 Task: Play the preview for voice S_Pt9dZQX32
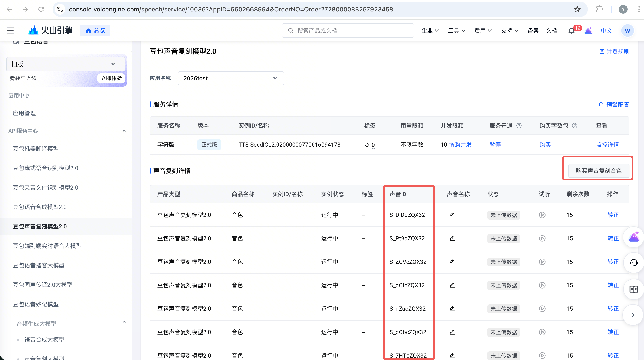[x=542, y=238]
